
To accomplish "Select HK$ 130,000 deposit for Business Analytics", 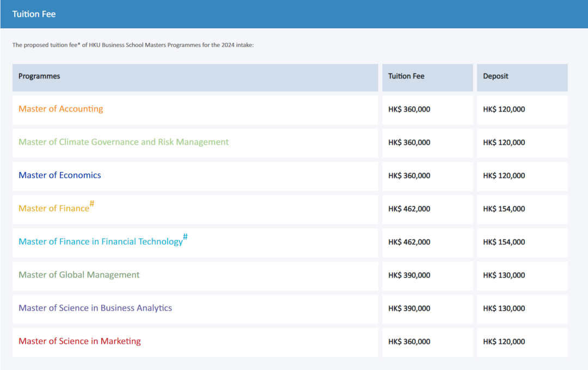I will point(504,309).
